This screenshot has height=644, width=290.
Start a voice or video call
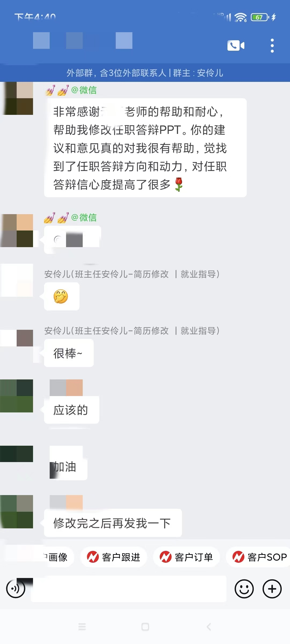[236, 45]
